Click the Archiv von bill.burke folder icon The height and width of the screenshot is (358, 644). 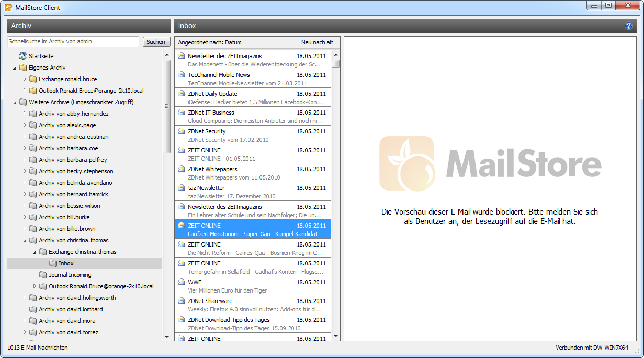(x=33, y=217)
